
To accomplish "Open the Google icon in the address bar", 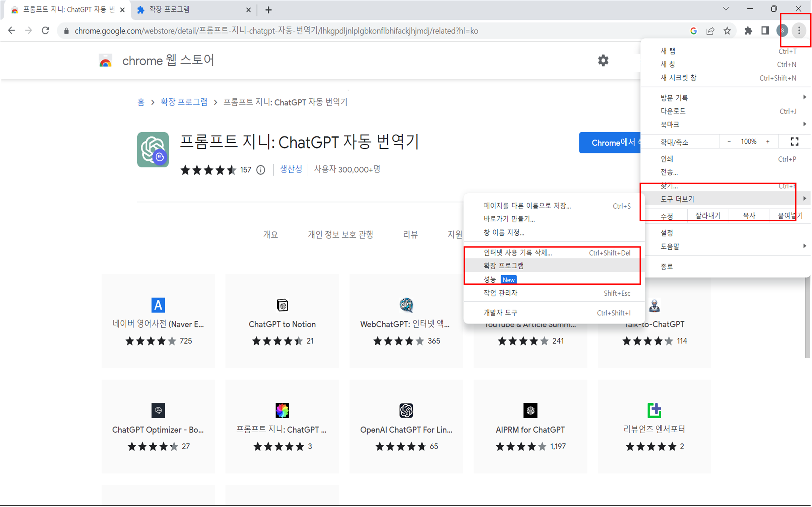I will coord(694,31).
